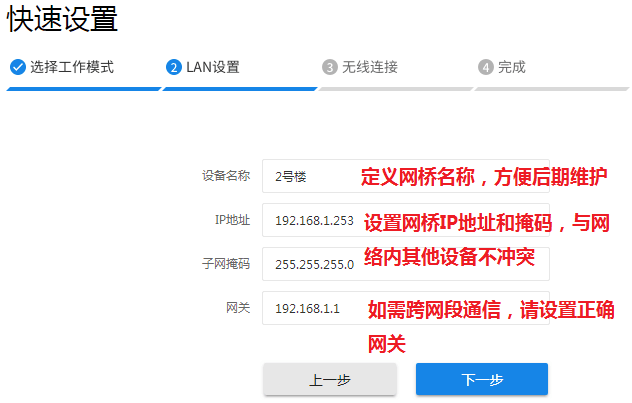Click the IP地址 field showing 192.168.1.253
Image resolution: width=632 pixels, height=403 pixels.
(x=310, y=221)
